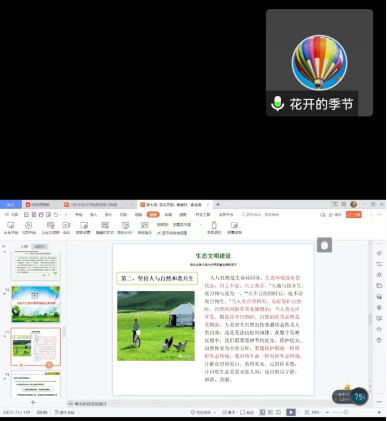The width and height of the screenshot is (387, 421).
Task: Select the highlighted Slide Show ribbon tab
Action: pos(153,215)
